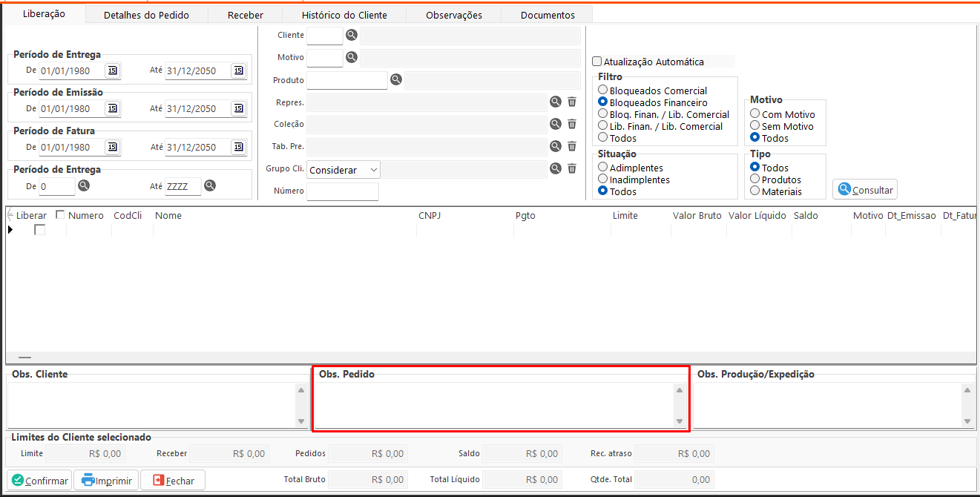Viewport: 980px width, 497px height.
Task: Click the Confirmar button
Action: pyautogui.click(x=39, y=481)
